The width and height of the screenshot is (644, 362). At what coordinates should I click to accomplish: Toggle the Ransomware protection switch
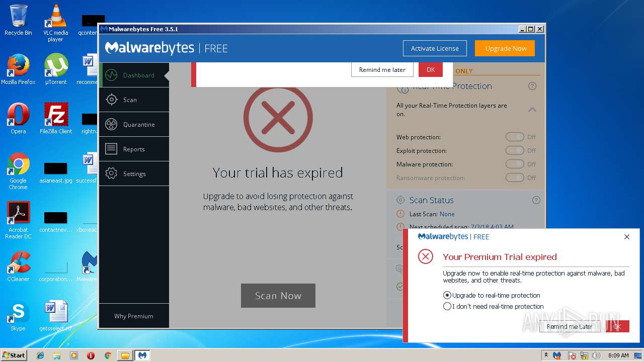(x=515, y=177)
